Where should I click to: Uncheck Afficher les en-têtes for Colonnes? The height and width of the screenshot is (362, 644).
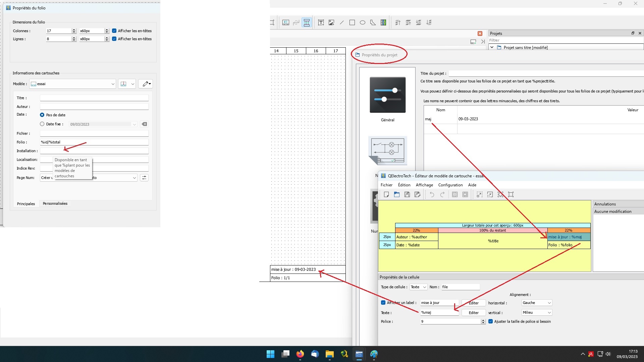114,31
